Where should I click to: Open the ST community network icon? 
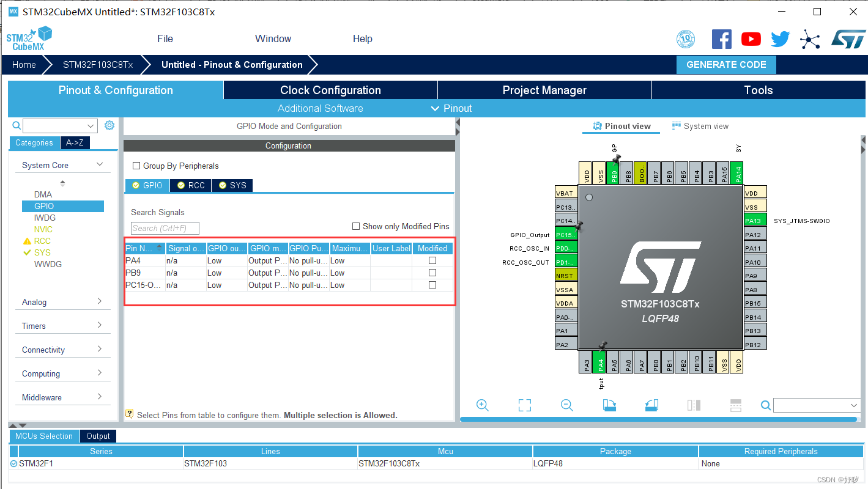click(810, 40)
